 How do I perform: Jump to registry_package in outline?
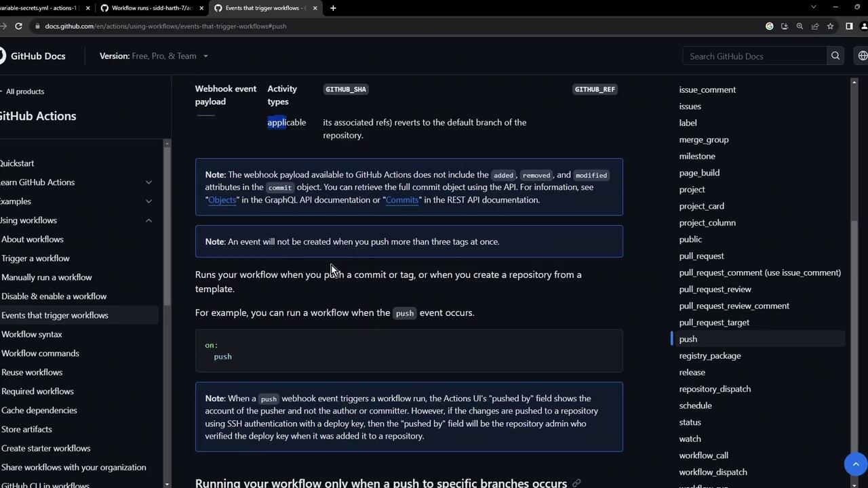point(710,356)
